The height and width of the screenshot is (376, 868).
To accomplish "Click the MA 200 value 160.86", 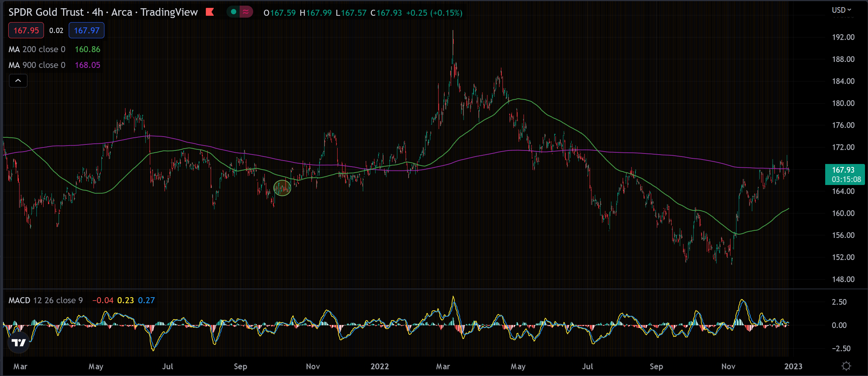I will pyautogui.click(x=88, y=49).
